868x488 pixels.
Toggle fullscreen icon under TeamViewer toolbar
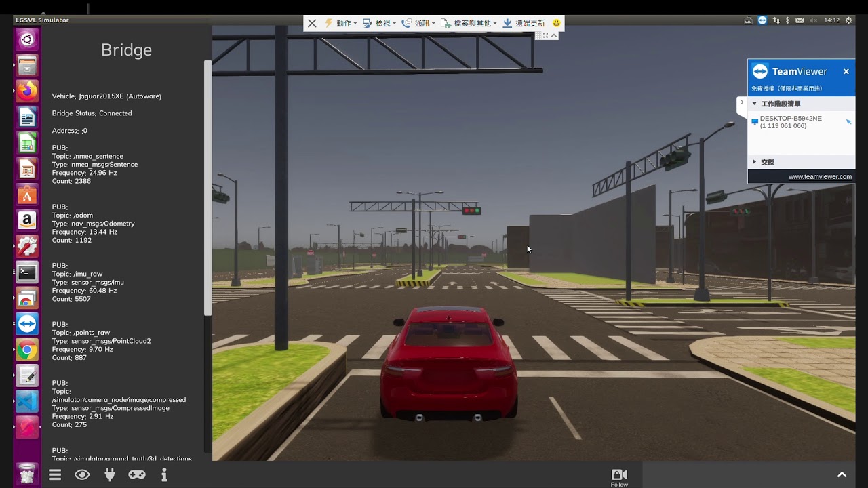[545, 36]
